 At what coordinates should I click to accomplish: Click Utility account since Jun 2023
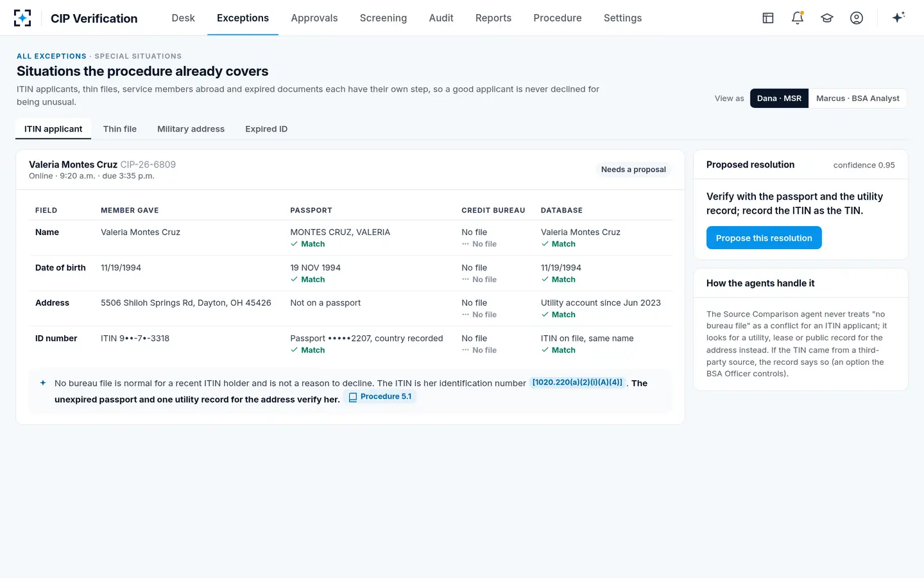601,303
